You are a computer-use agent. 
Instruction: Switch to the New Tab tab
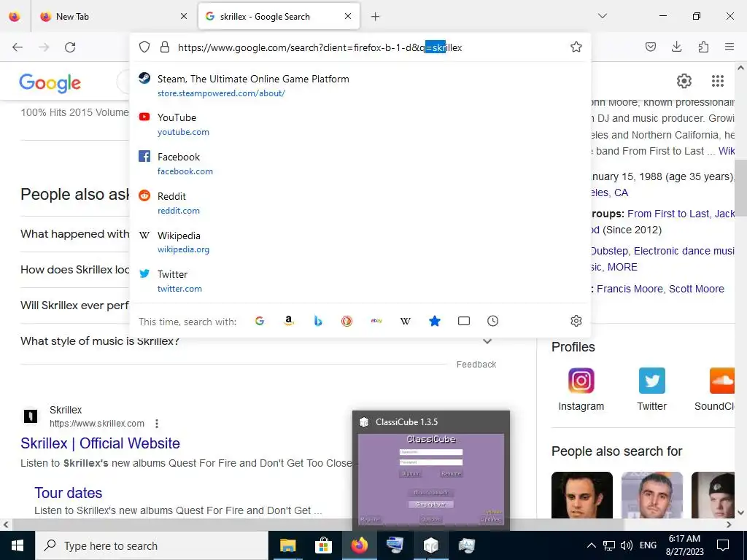coord(115,17)
